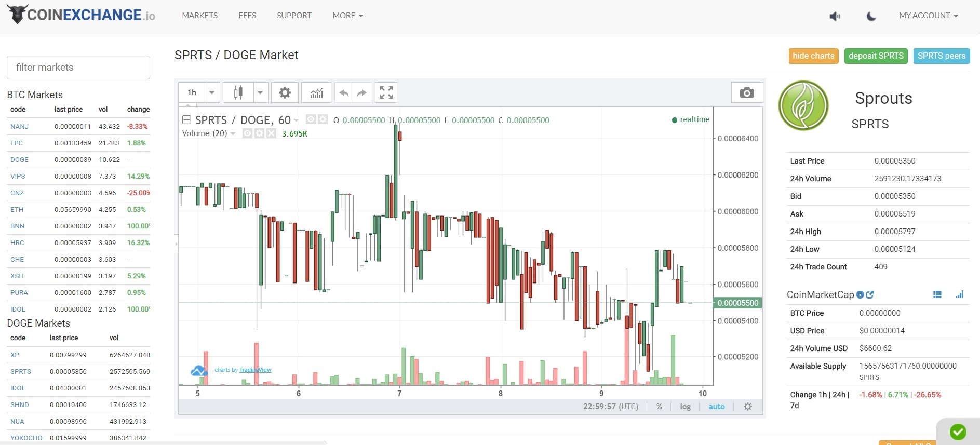Take chart snapshot with camera icon
Image resolution: width=980 pixels, height=445 pixels.
click(x=747, y=92)
